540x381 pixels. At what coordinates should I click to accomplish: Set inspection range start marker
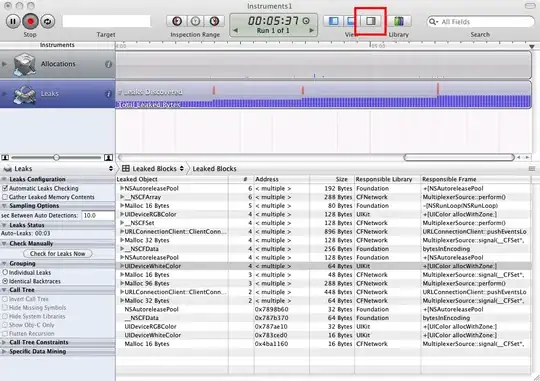point(177,21)
